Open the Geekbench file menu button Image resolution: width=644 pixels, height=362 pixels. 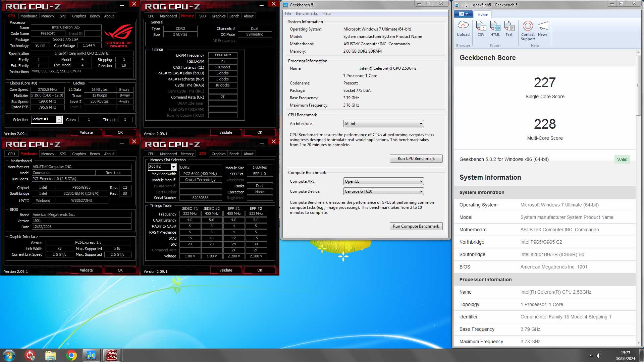coord(463,14)
